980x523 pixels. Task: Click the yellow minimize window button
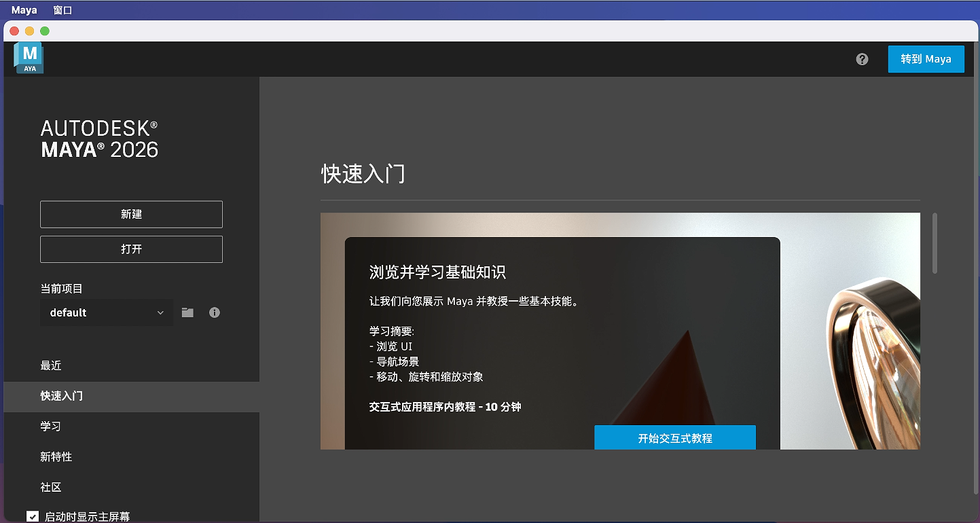29,31
